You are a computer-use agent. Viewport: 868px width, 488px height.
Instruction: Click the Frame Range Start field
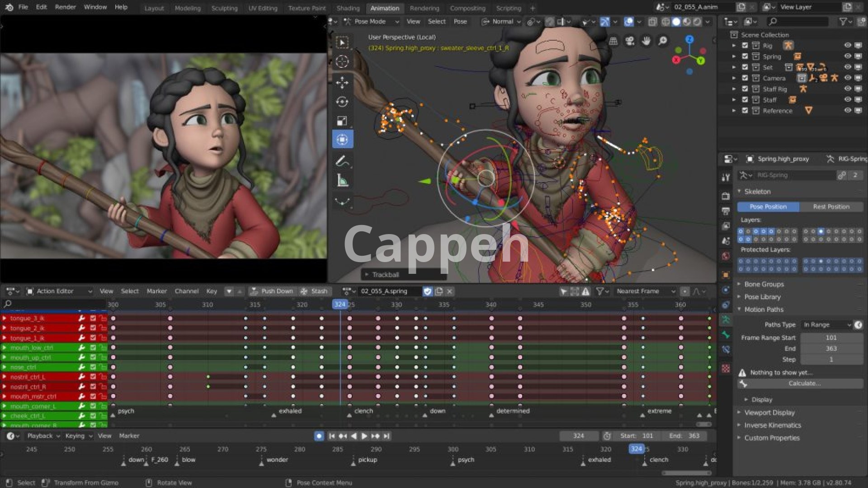831,338
